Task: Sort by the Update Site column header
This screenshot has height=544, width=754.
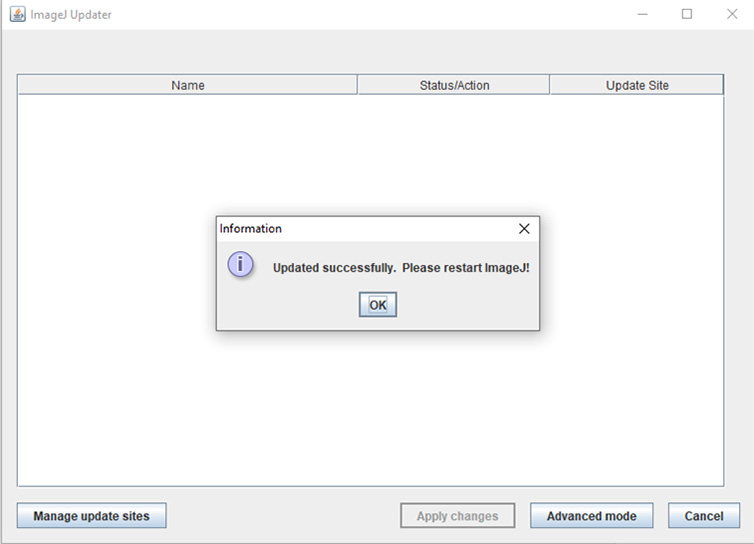Action: click(x=637, y=85)
